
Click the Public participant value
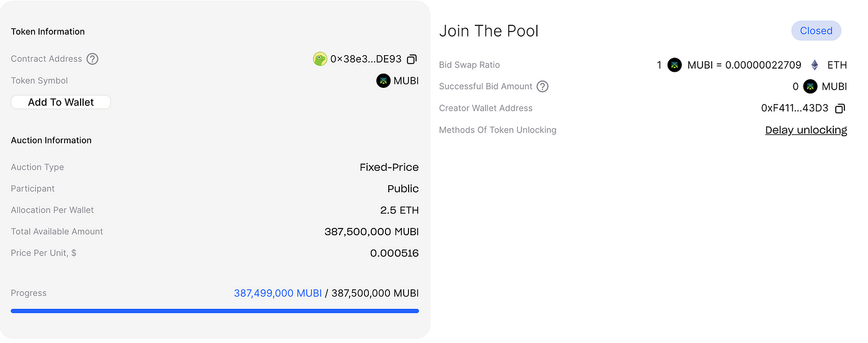coord(403,189)
